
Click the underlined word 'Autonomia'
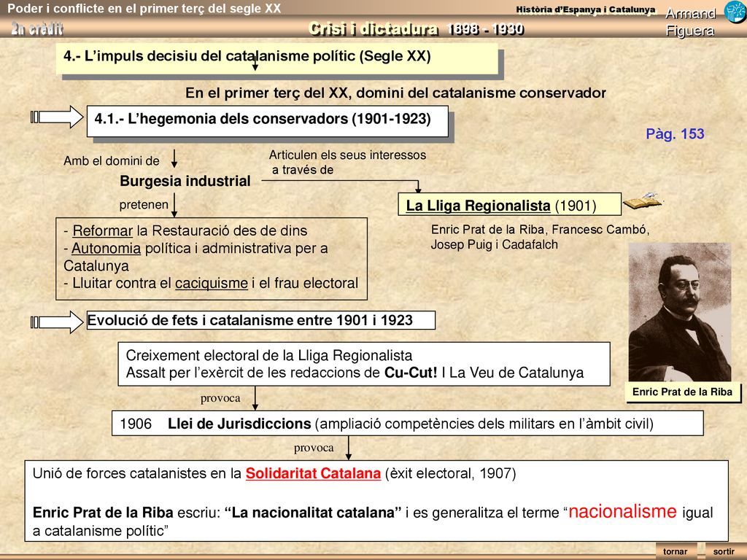click(107, 248)
